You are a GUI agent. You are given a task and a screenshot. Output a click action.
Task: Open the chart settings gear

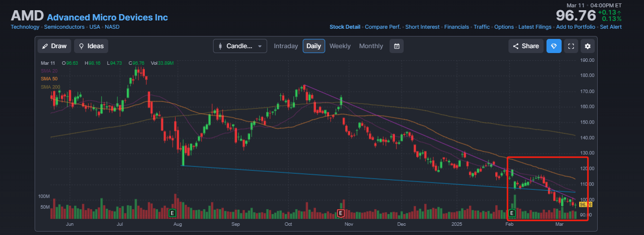(x=587, y=46)
